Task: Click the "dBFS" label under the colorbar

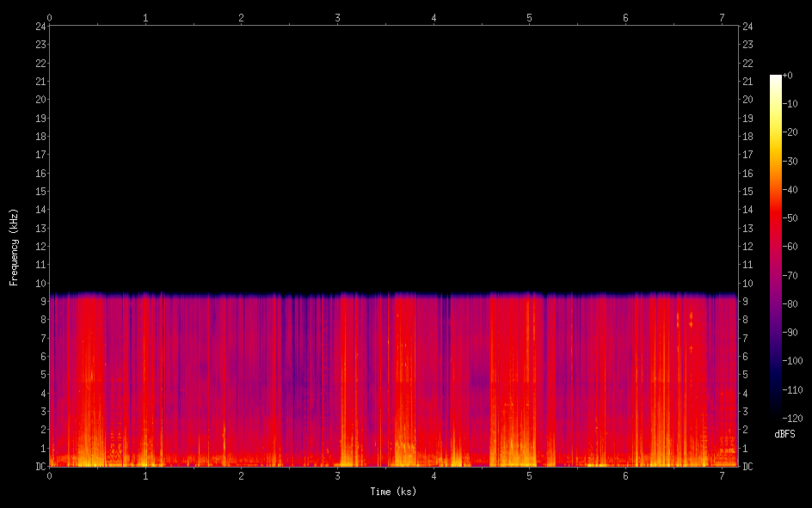Action: pos(784,435)
